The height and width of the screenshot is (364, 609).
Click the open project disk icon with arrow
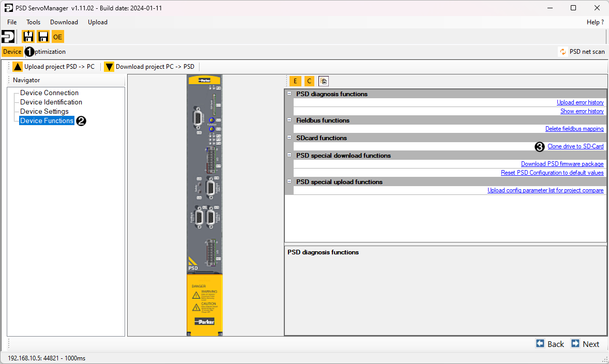(x=28, y=37)
